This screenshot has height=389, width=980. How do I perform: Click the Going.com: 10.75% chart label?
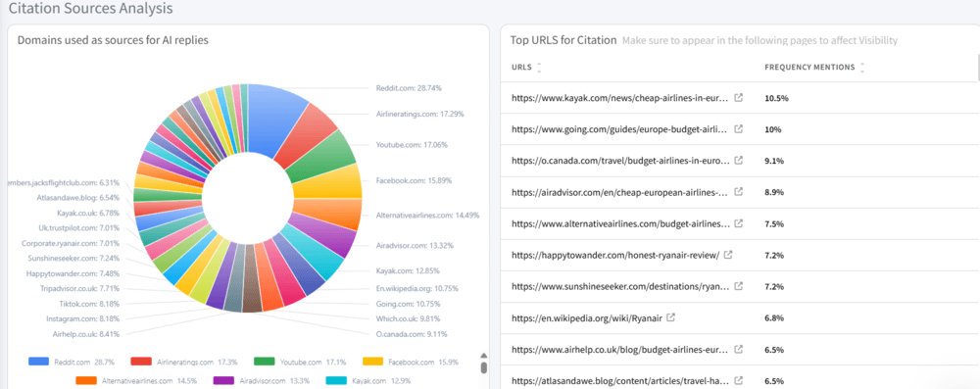coord(409,304)
